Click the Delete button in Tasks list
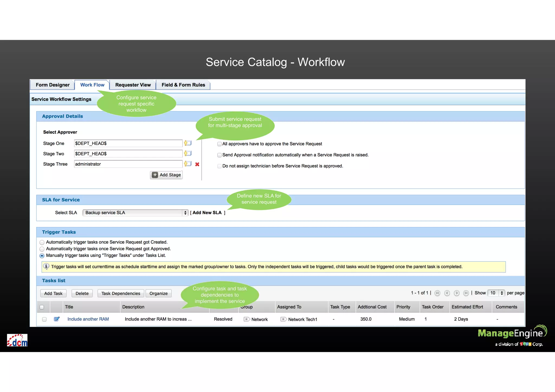The image size is (555, 392). pyautogui.click(x=82, y=293)
